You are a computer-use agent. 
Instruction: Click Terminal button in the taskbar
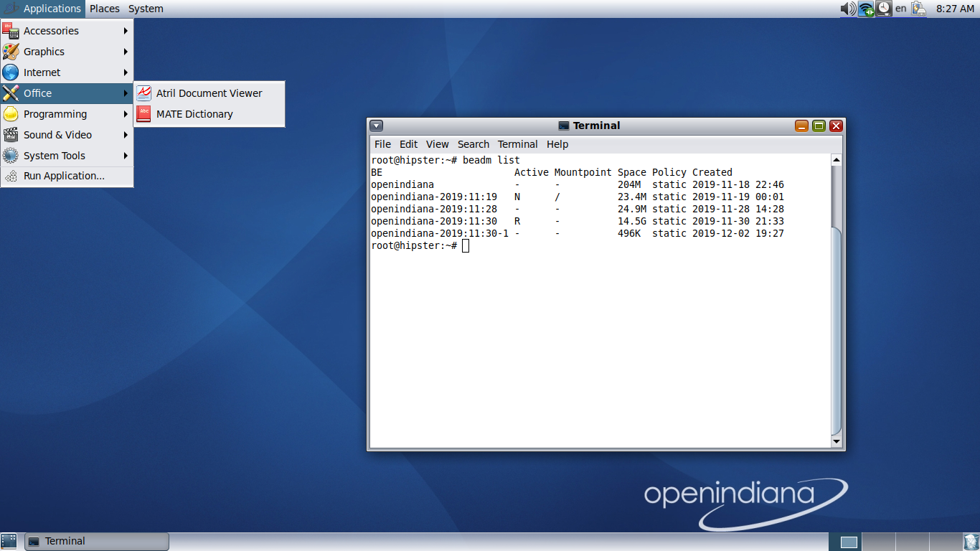[97, 542]
